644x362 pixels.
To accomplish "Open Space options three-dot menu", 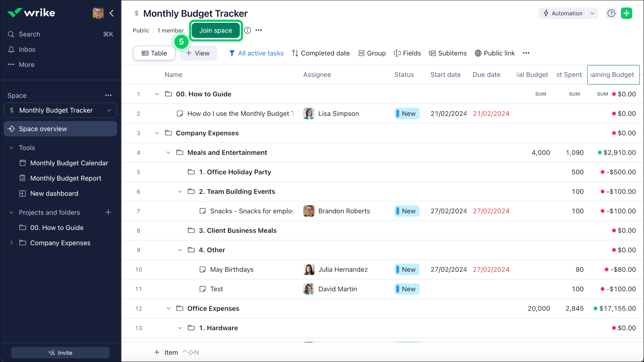I will click(108, 95).
